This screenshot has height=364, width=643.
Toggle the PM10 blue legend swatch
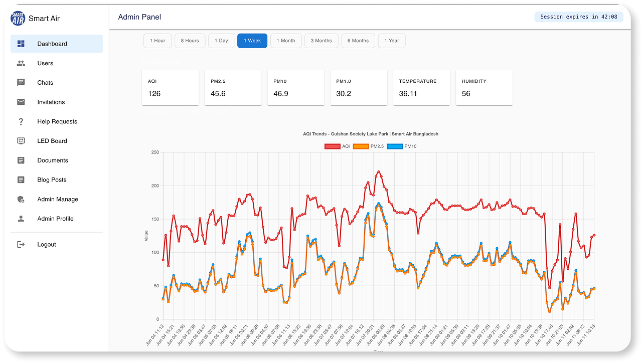point(395,146)
